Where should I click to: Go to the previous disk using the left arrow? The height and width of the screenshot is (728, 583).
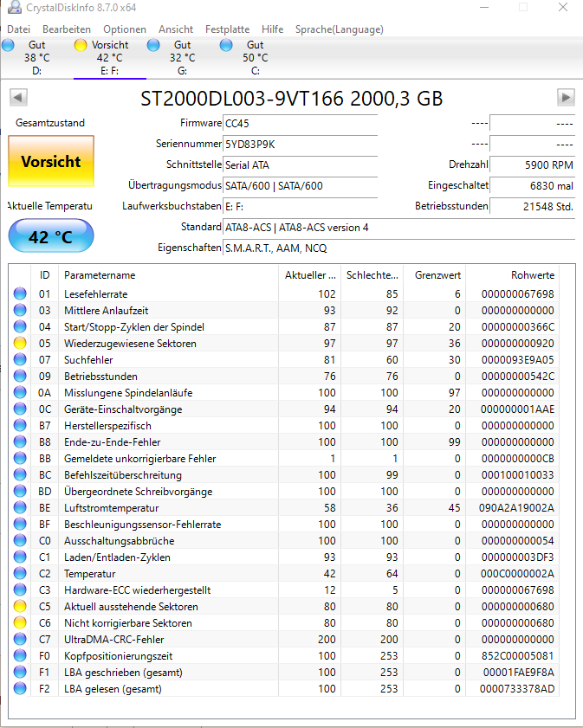click(18, 98)
